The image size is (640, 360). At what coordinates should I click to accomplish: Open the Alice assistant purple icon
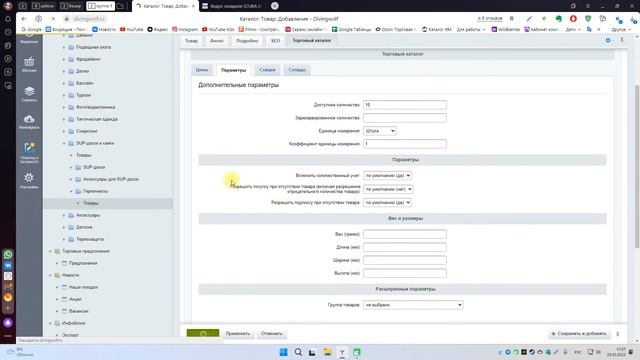point(8,322)
